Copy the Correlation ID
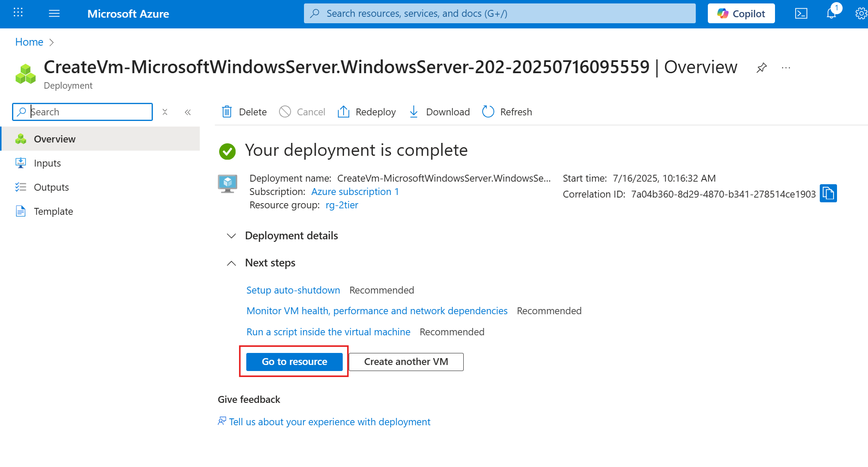Image resolution: width=868 pixels, height=467 pixels. click(828, 193)
